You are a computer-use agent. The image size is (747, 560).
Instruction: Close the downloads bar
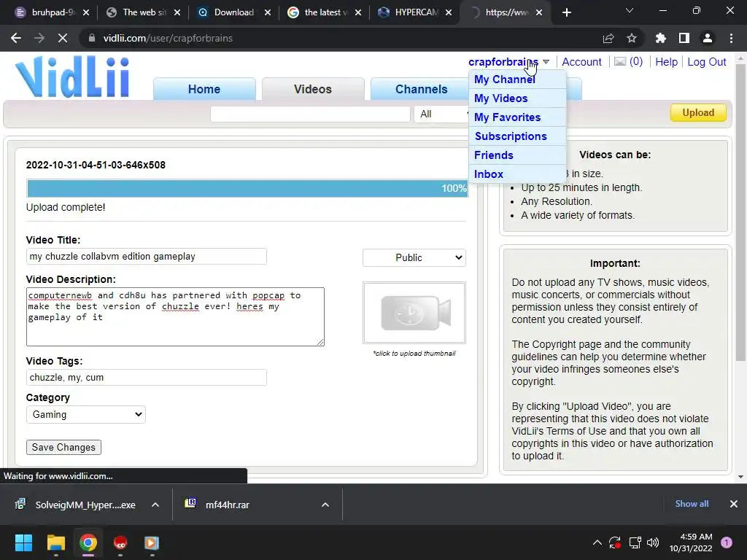tap(734, 504)
